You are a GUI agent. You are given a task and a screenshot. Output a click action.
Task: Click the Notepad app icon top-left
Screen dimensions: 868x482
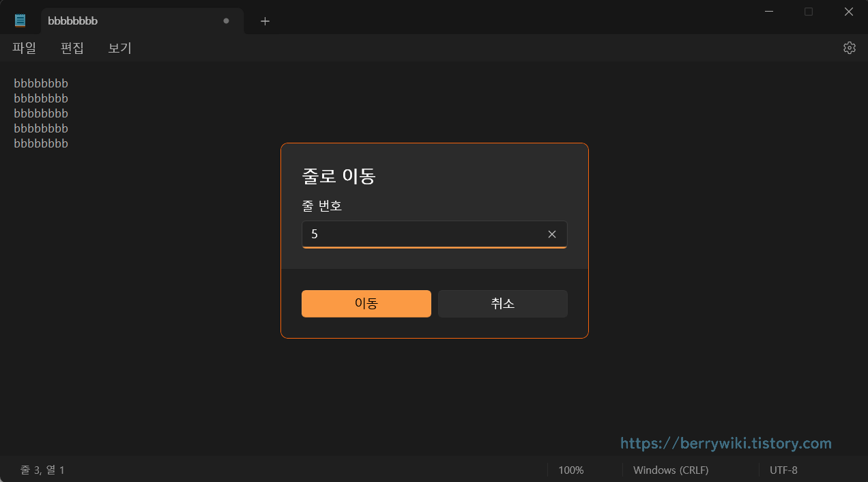tap(20, 19)
